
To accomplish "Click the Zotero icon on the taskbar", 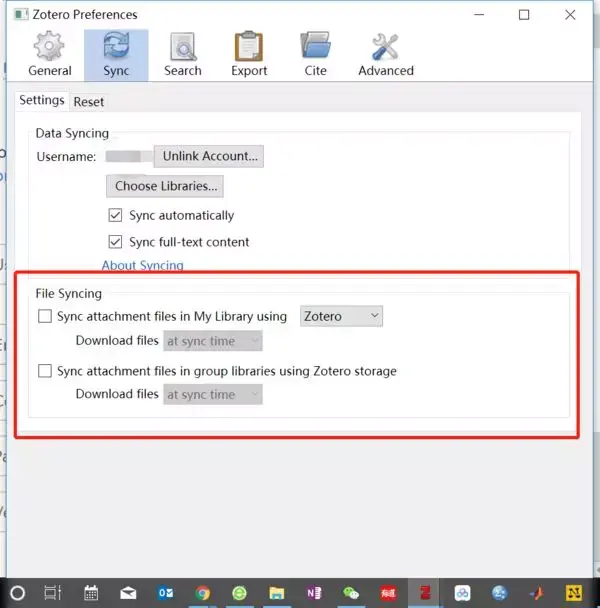I will (x=425, y=593).
